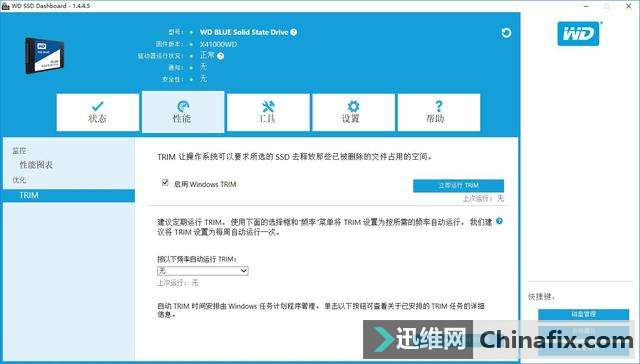Click the WD logo
640x364 pixels.
578,34
